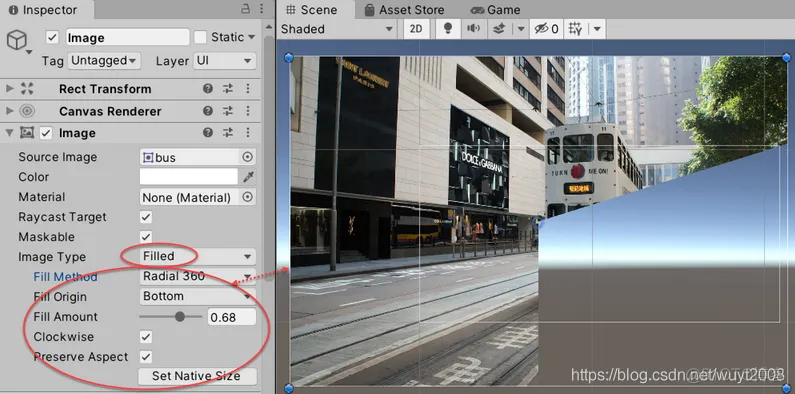This screenshot has width=795, height=394.
Task: Open the GameObject icon picker cube
Action: coord(17,40)
